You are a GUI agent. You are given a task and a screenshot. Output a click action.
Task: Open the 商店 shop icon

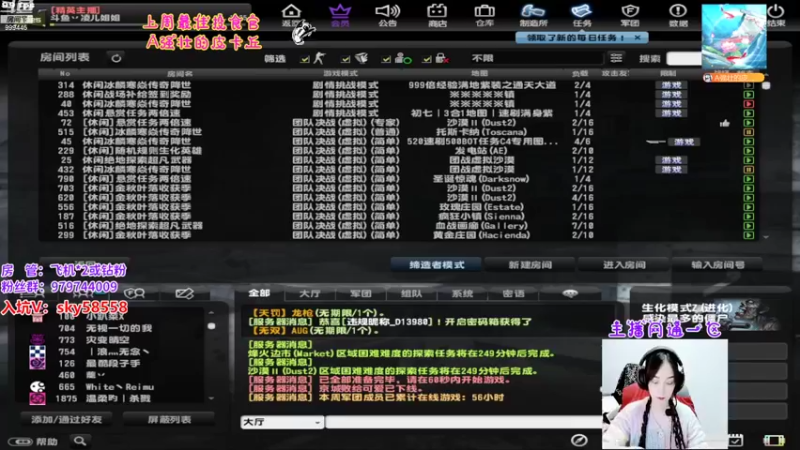point(437,15)
